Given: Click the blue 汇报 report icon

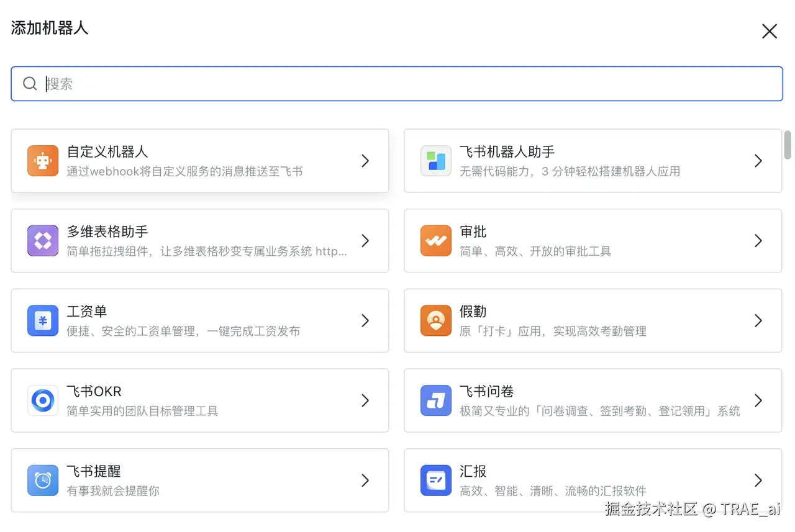Looking at the screenshot, I should point(435,480).
